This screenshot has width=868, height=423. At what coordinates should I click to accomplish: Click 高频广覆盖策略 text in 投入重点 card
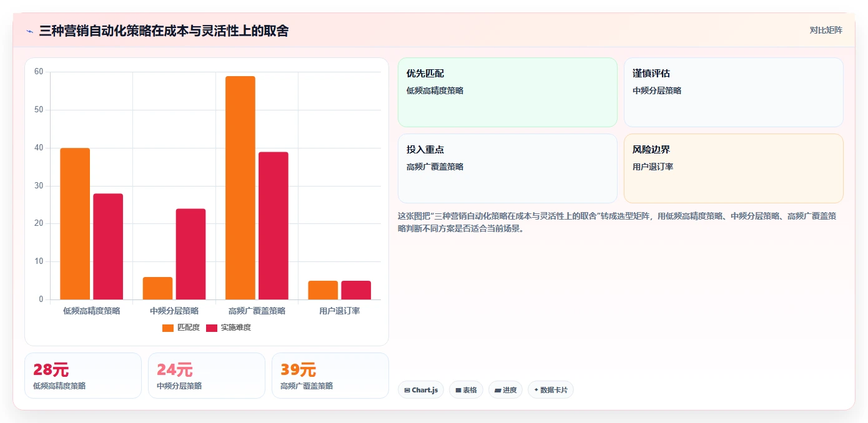tap(435, 167)
